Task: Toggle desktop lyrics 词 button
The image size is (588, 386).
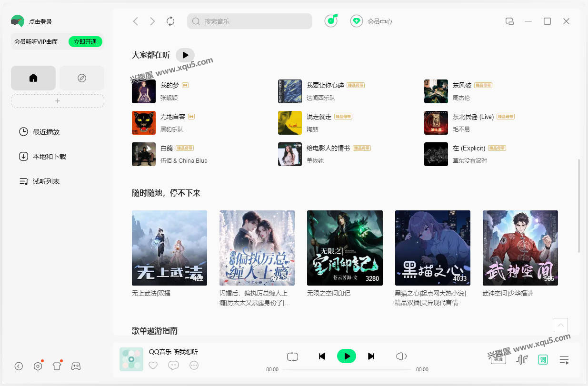Action: point(543,359)
